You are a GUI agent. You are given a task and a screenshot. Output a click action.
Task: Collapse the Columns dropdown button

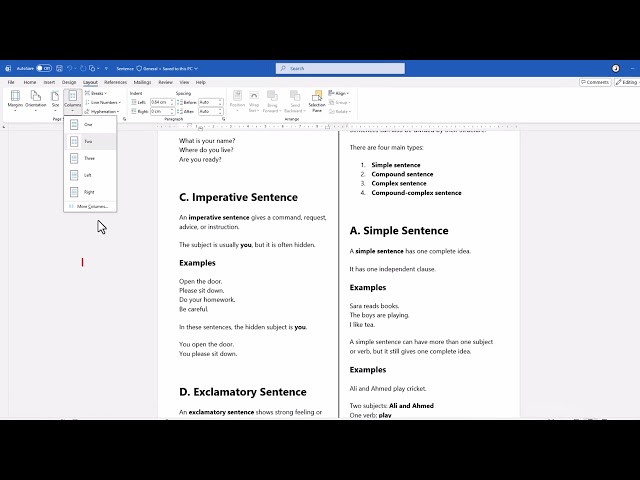tap(72, 101)
